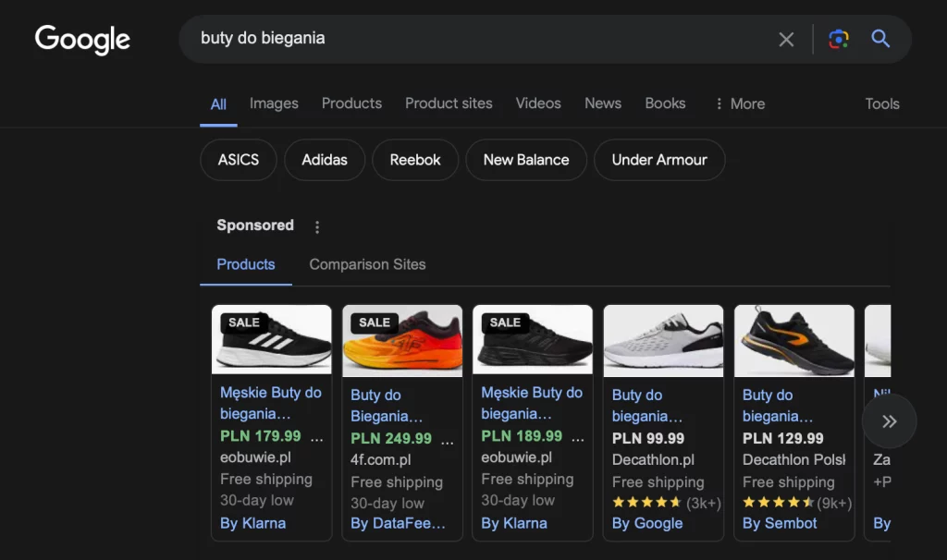Click By Klarna under PLN 189.99 product
Viewport: 947px width, 560px height.
click(x=514, y=523)
